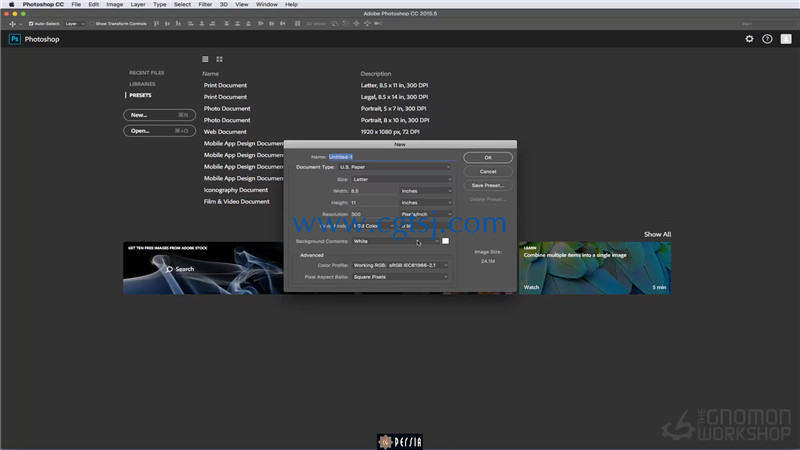
Task: Click the Photoshop Ps logo icon
Action: pyautogui.click(x=15, y=39)
